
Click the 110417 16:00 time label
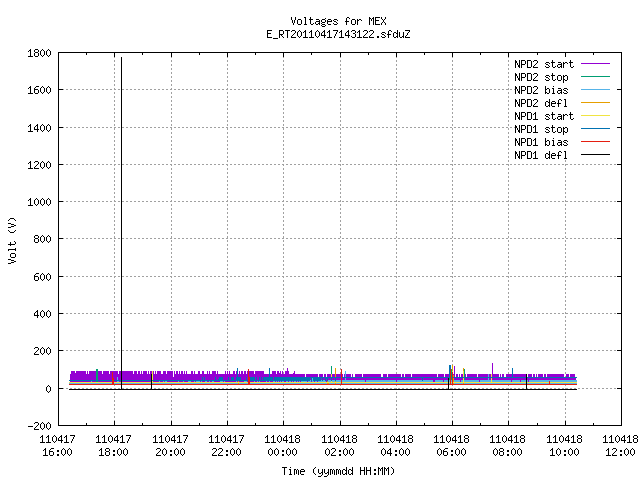pyautogui.click(x=57, y=446)
